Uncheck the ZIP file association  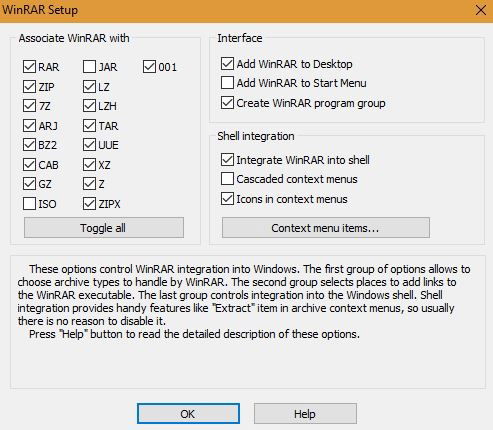coord(29,87)
